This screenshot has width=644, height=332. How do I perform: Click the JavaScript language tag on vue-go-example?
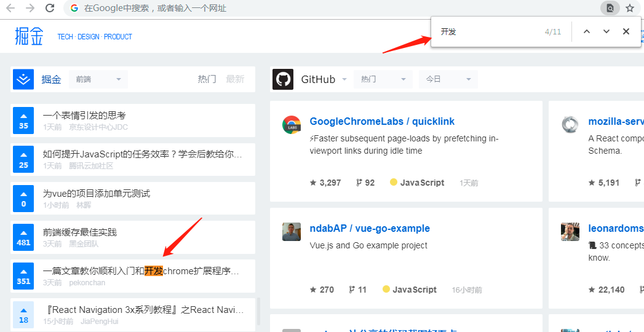[x=410, y=290]
